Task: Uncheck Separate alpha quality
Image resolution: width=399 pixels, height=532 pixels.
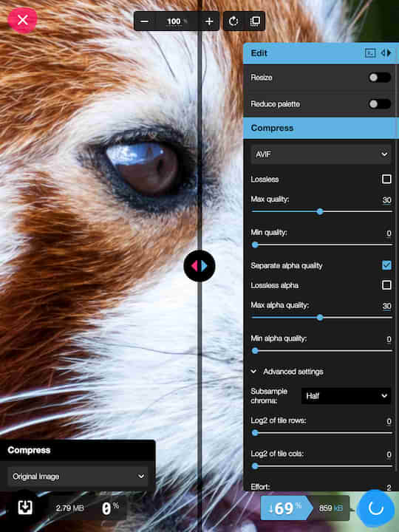Action: (x=386, y=265)
